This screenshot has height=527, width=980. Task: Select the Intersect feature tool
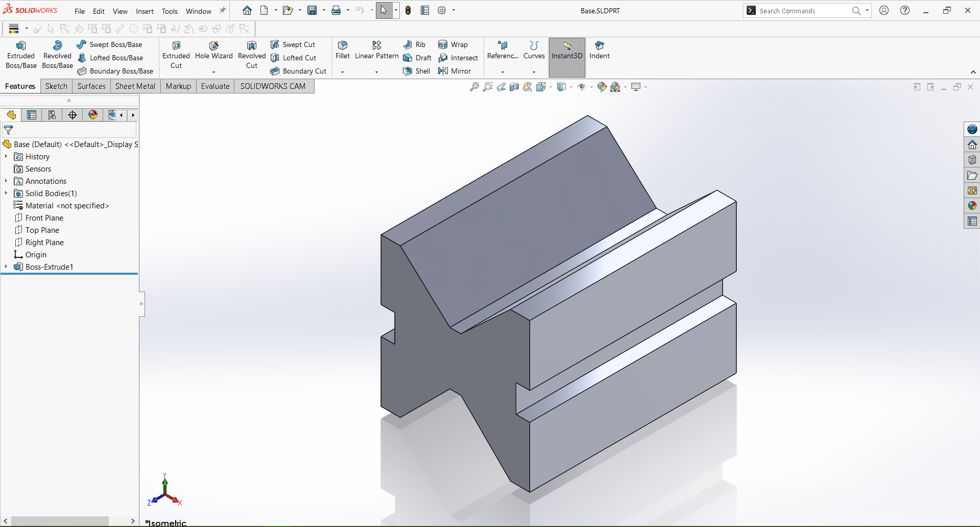[458, 58]
